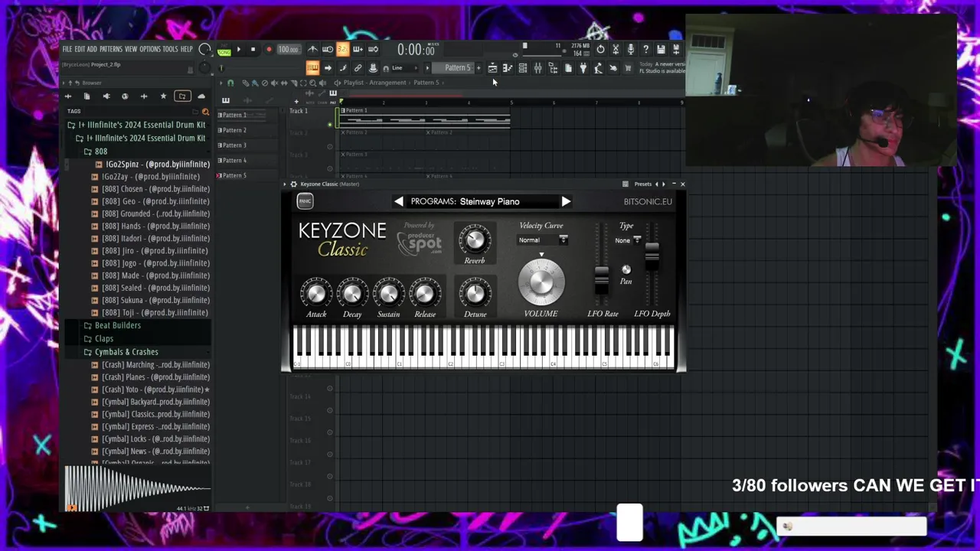Select the browser star favorites tab icon
The image size is (980, 551).
coord(163,96)
